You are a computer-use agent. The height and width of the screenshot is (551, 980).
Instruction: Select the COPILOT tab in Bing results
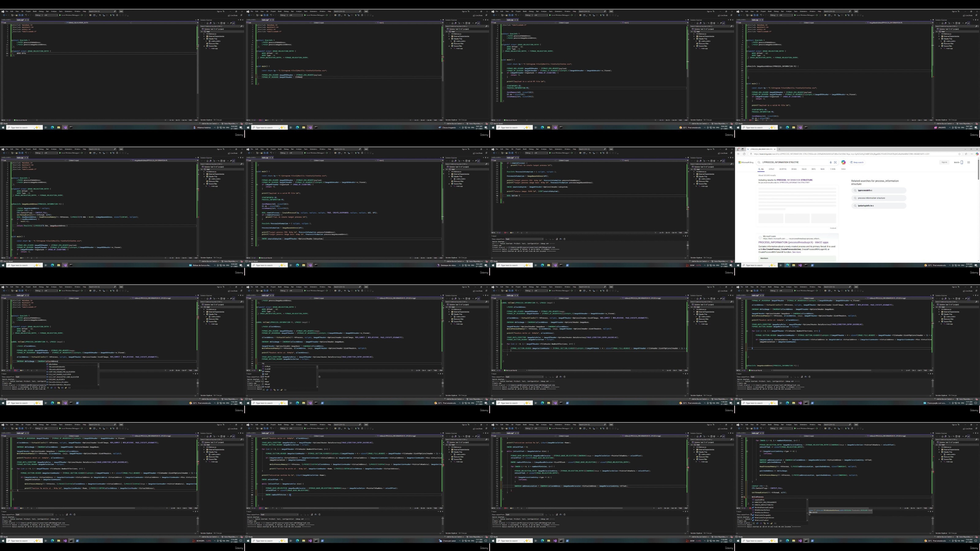pos(771,169)
